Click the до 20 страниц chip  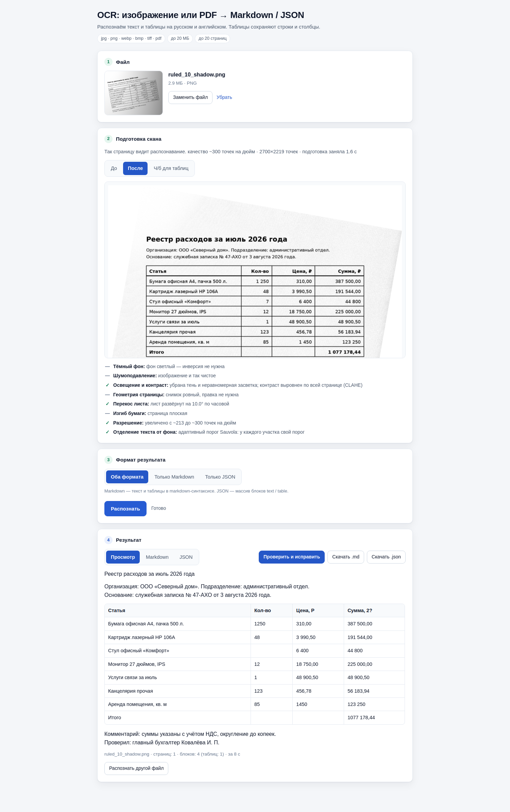coord(213,38)
